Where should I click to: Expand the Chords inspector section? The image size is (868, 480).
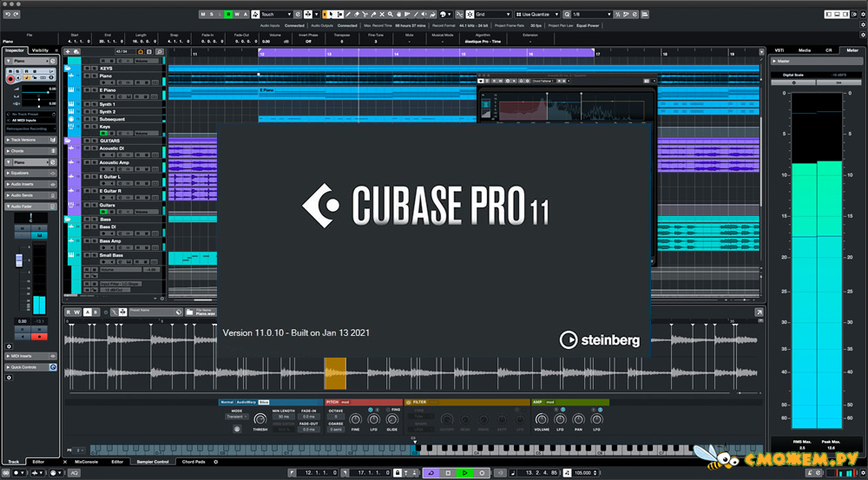coord(31,150)
